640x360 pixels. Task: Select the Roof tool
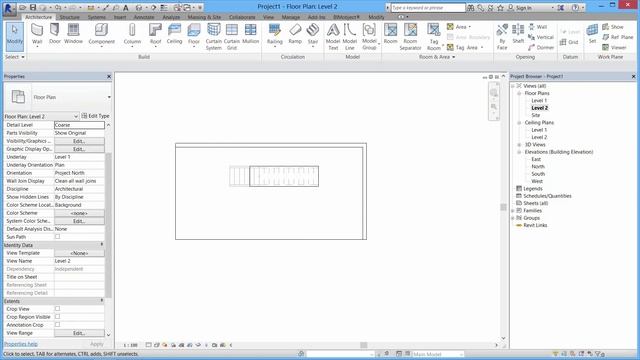point(156,35)
